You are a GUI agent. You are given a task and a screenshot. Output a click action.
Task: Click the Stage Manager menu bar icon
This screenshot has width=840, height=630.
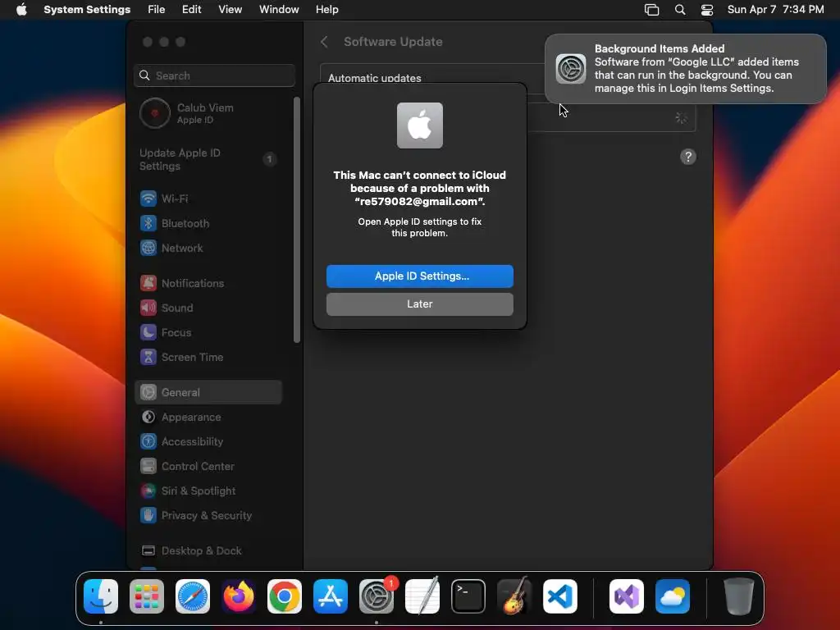coord(651,10)
